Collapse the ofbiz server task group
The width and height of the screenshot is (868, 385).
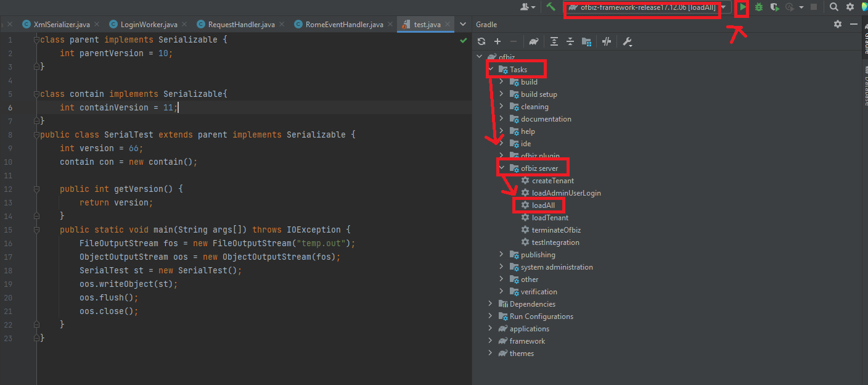pos(501,168)
